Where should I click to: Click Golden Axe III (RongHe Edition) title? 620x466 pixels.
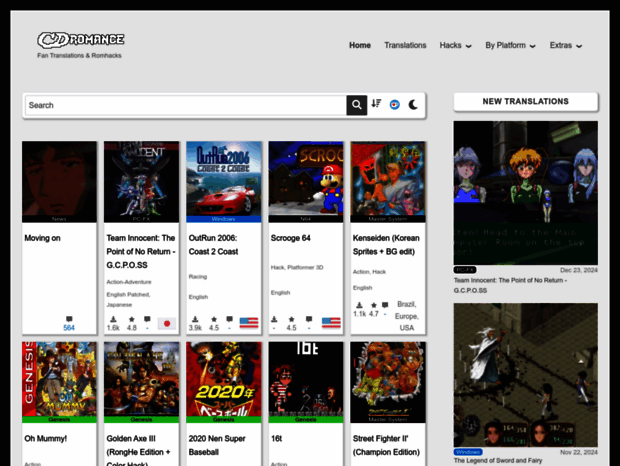(x=138, y=451)
